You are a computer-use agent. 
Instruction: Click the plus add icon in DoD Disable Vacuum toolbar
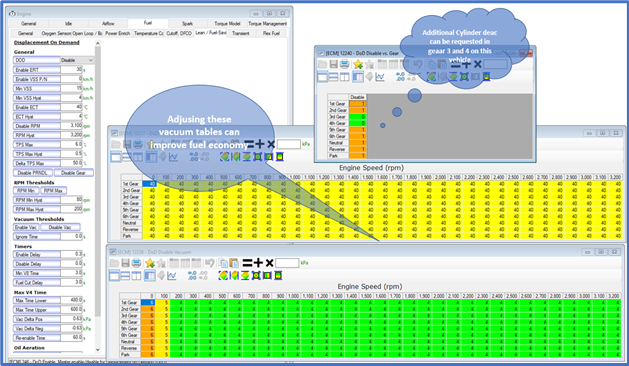[258, 263]
